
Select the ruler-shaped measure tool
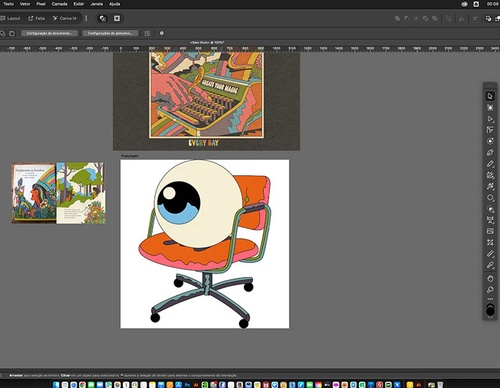tap(490, 254)
